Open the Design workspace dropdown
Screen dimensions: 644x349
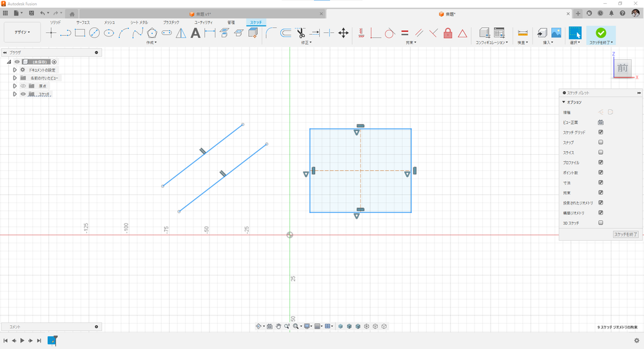pyautogui.click(x=22, y=32)
